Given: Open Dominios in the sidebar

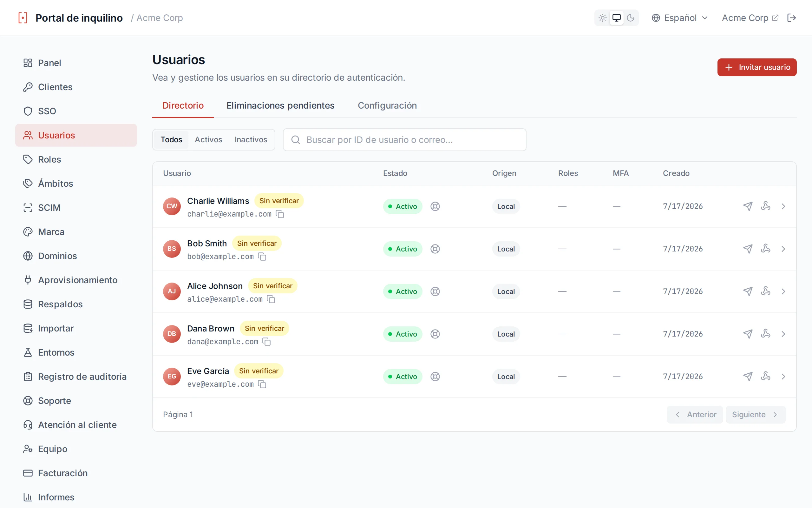Looking at the screenshot, I should 76,256.
